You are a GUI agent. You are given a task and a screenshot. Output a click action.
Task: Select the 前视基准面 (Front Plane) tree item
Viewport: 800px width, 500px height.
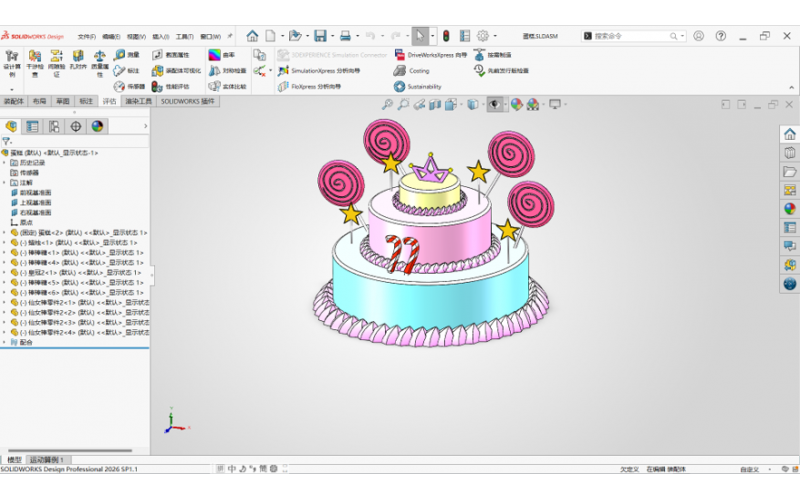pyautogui.click(x=31, y=193)
